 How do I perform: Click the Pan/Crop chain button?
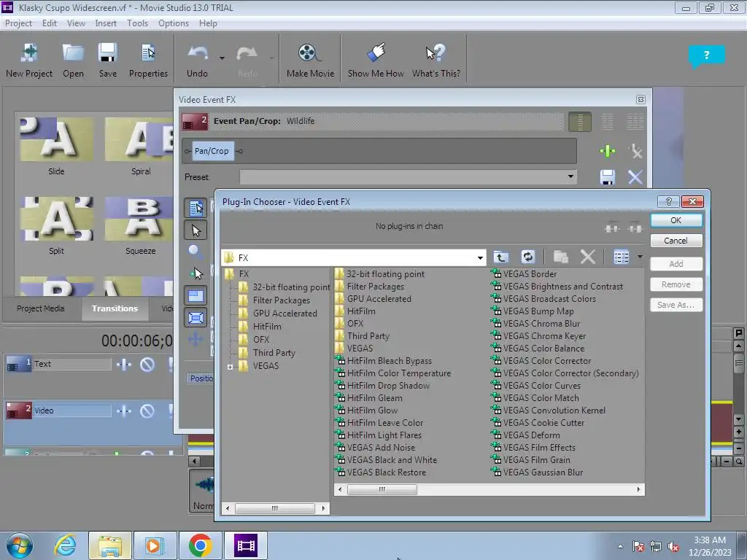(212, 151)
